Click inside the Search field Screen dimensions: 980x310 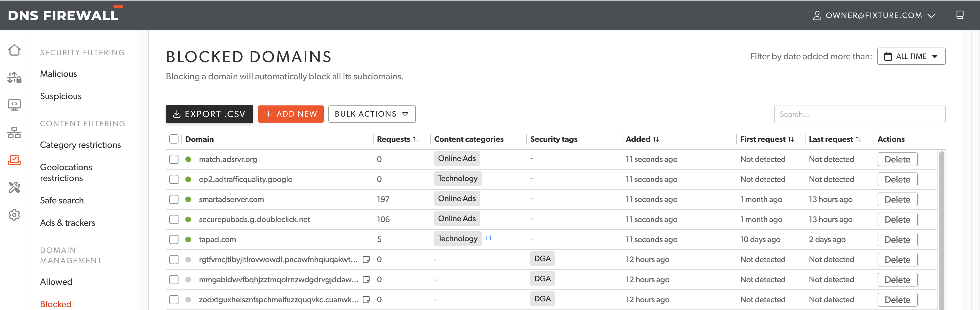tap(860, 114)
